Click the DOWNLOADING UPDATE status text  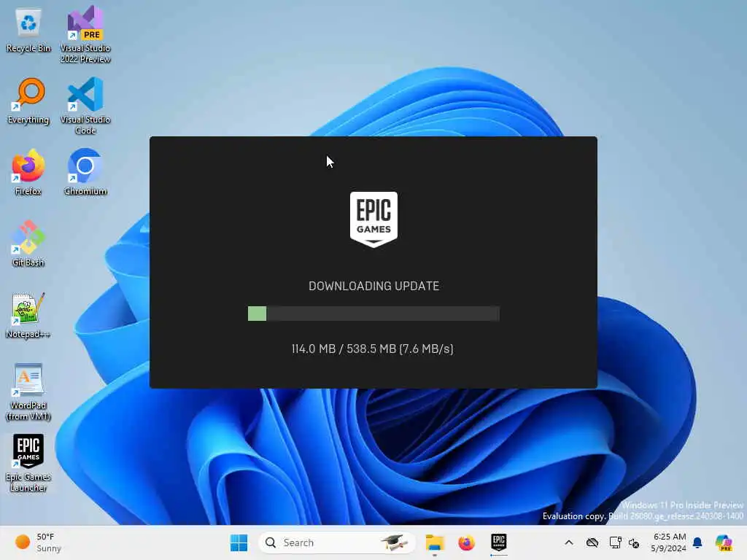[x=373, y=286]
